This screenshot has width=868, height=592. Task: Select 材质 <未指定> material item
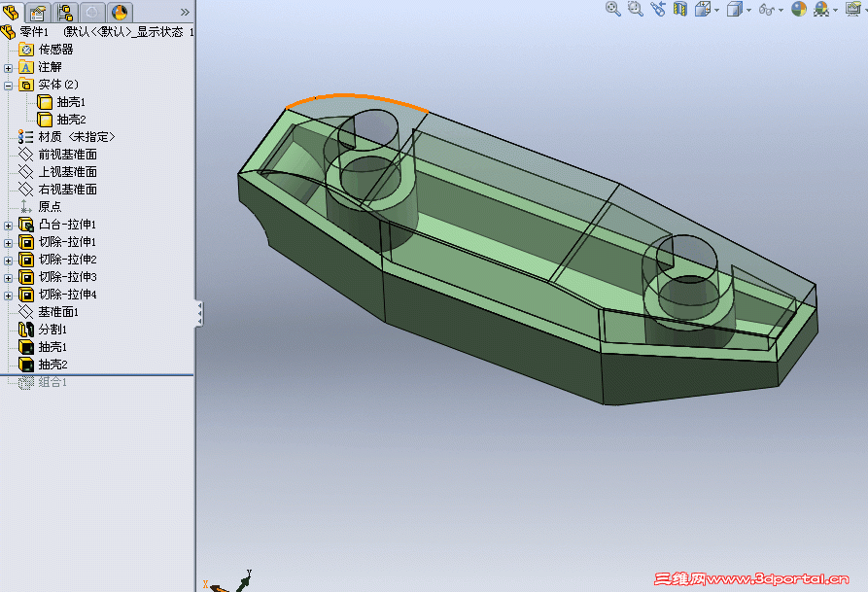pyautogui.click(x=67, y=137)
